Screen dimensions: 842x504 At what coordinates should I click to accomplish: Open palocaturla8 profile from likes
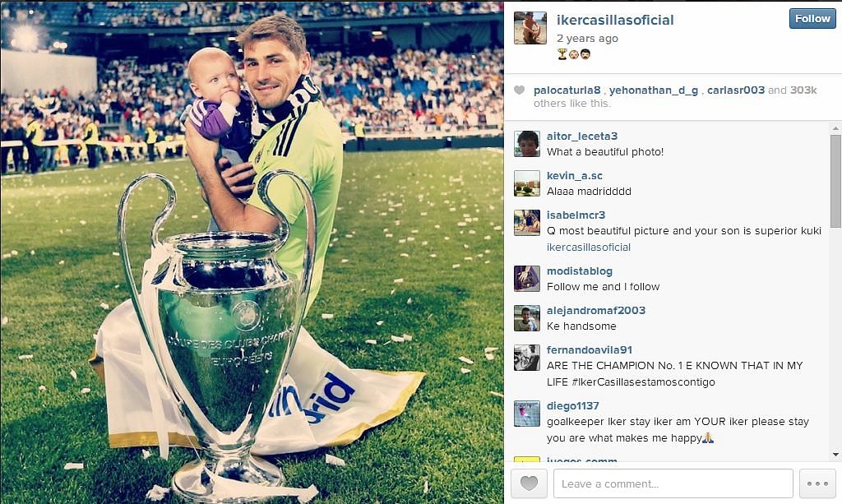coord(567,90)
